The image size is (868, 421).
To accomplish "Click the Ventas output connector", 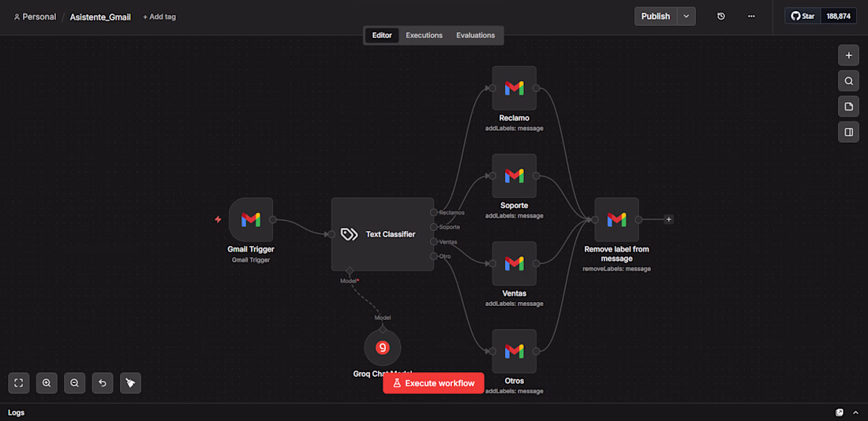I will (433, 241).
